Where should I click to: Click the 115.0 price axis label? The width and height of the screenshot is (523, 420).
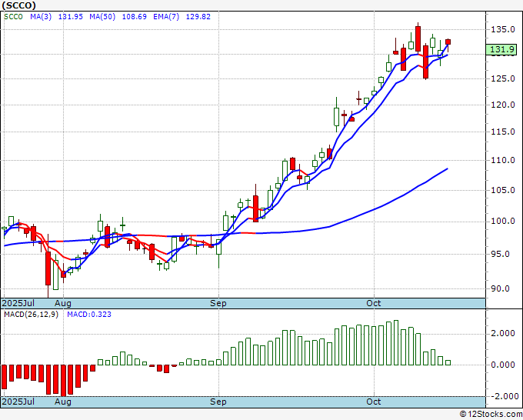503,132
